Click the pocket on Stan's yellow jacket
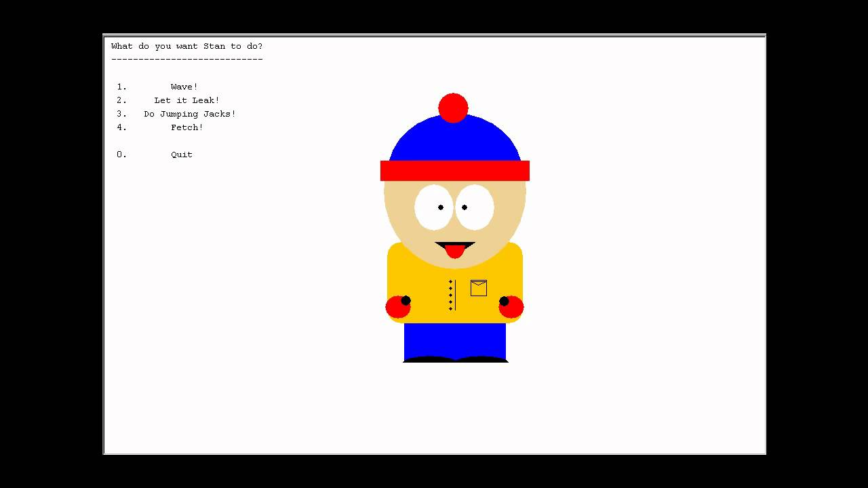The image size is (868, 488). [x=479, y=288]
